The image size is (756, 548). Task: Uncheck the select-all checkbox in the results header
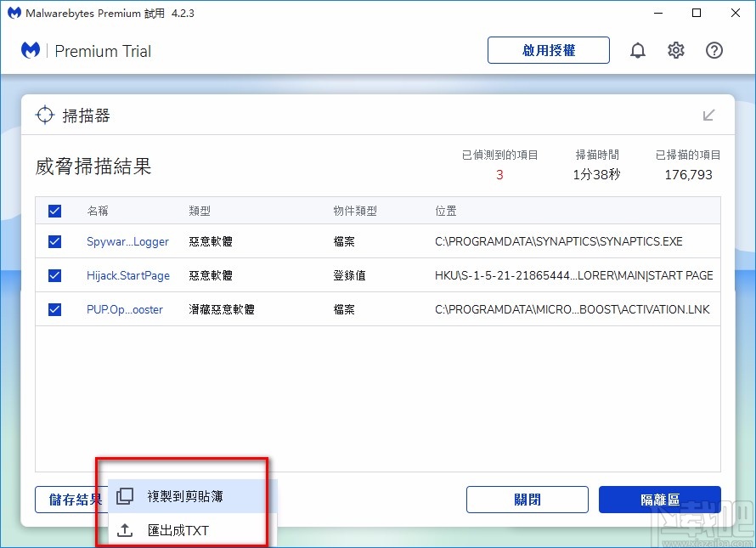[54, 211]
